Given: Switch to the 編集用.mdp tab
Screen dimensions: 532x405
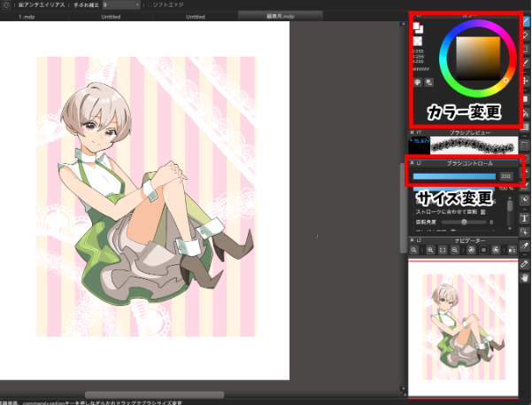Looking at the screenshot, I should [x=281, y=16].
